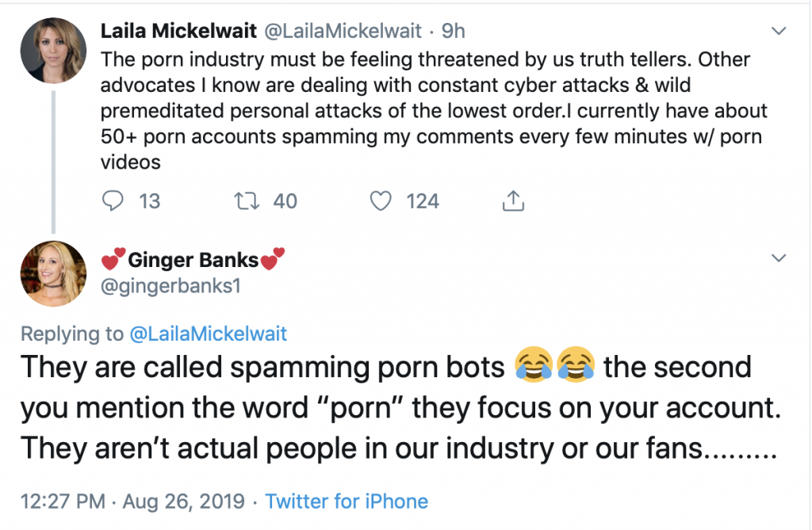Click the Ginger Banks display name
This screenshot has width=812, height=530.
click(193, 259)
